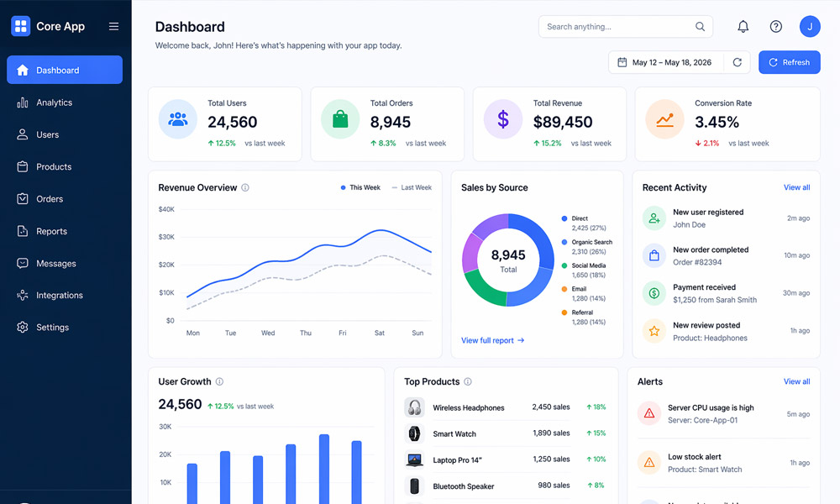Click Referral legend swatch
840x504 pixels.
tap(564, 312)
